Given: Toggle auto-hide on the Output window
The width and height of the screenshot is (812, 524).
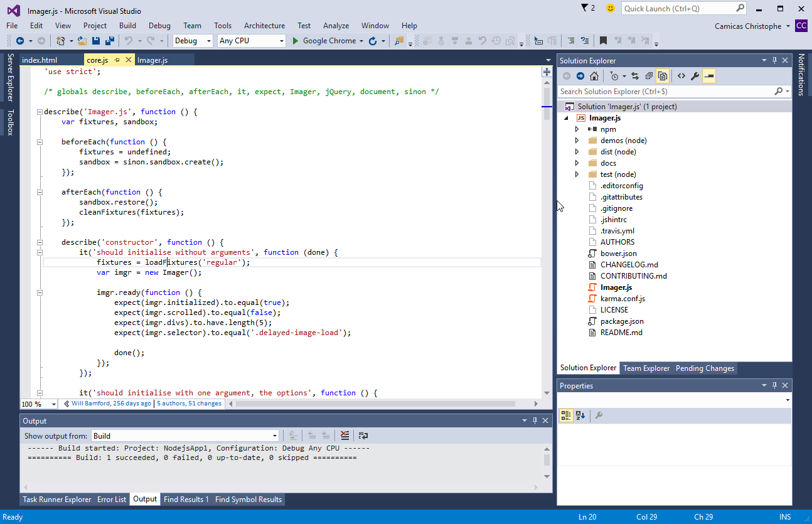Looking at the screenshot, I should [x=535, y=420].
